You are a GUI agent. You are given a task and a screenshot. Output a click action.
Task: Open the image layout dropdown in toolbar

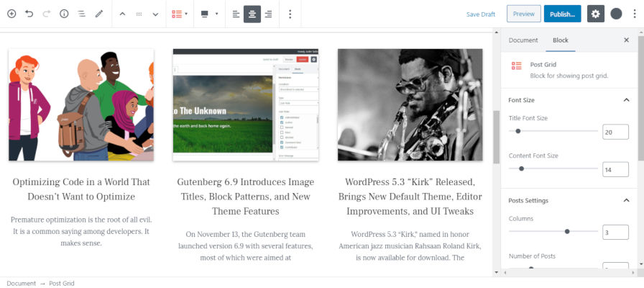(x=209, y=14)
